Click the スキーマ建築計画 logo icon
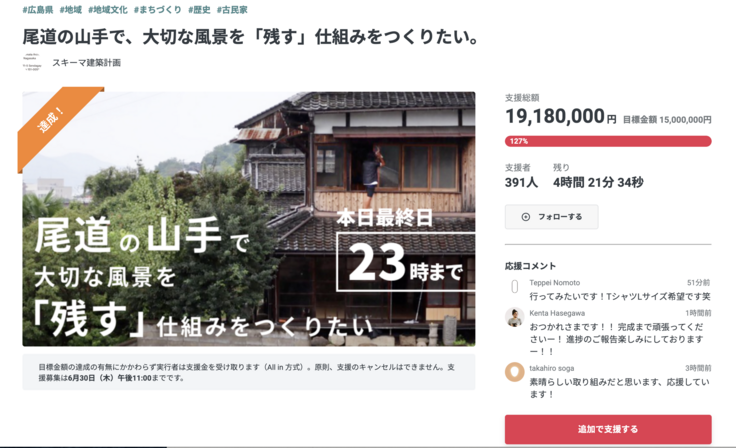The width and height of the screenshot is (736, 448). tap(32, 62)
